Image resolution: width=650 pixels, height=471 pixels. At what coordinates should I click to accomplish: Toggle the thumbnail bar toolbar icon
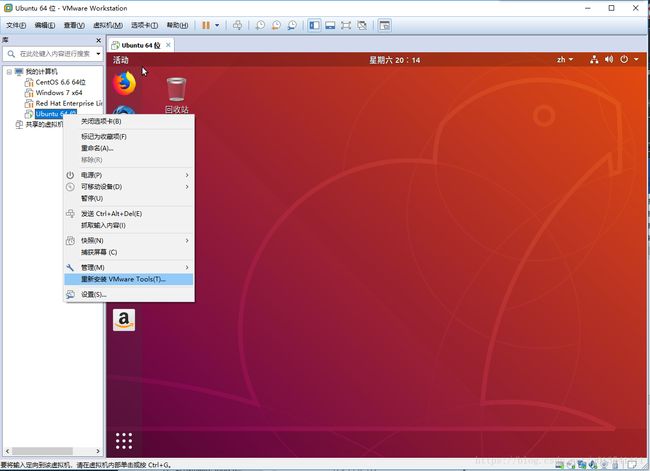(330, 25)
